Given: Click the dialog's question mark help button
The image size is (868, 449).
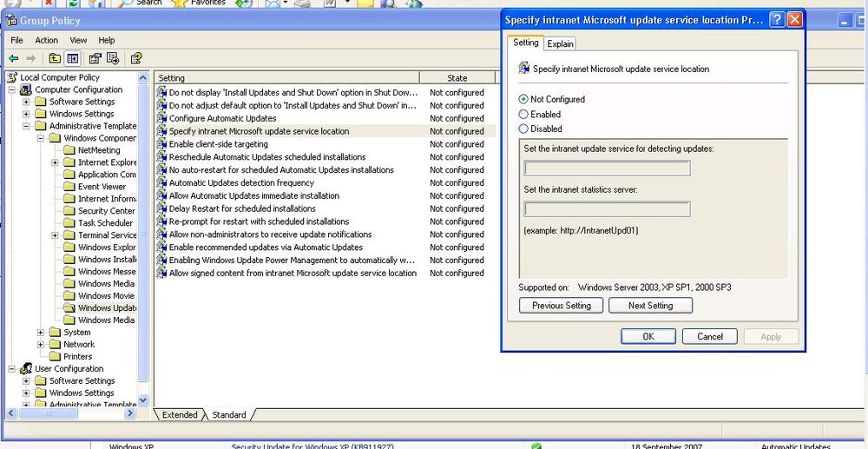Looking at the screenshot, I should (x=777, y=20).
